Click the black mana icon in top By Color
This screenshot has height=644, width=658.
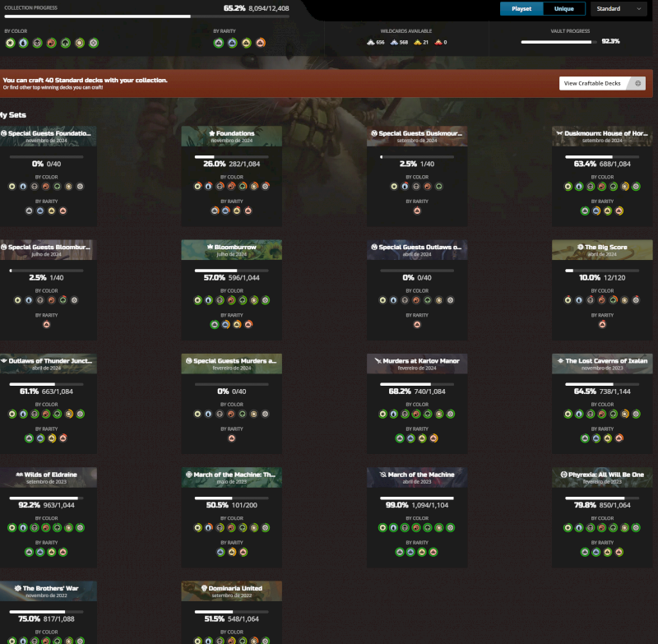pyautogui.click(x=37, y=43)
